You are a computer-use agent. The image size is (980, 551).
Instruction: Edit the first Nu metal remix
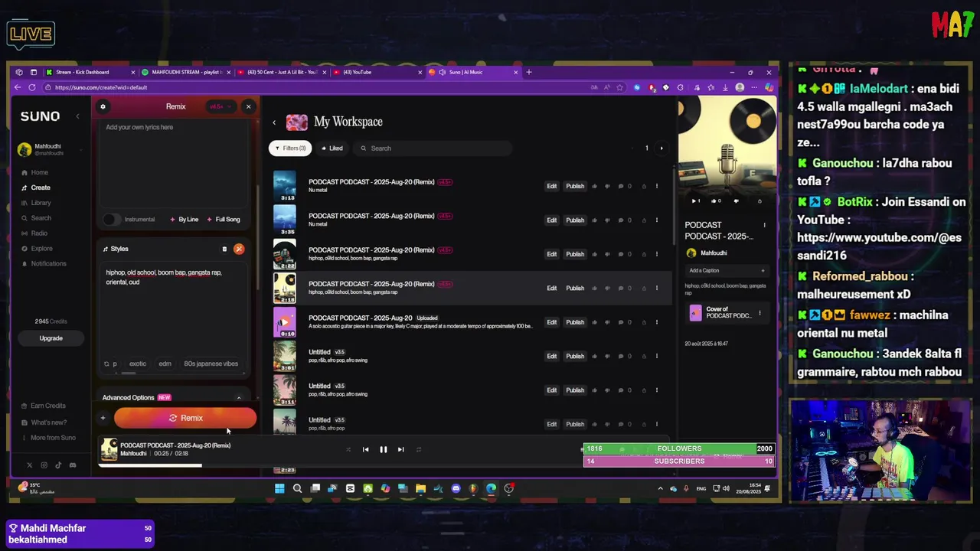(x=551, y=186)
